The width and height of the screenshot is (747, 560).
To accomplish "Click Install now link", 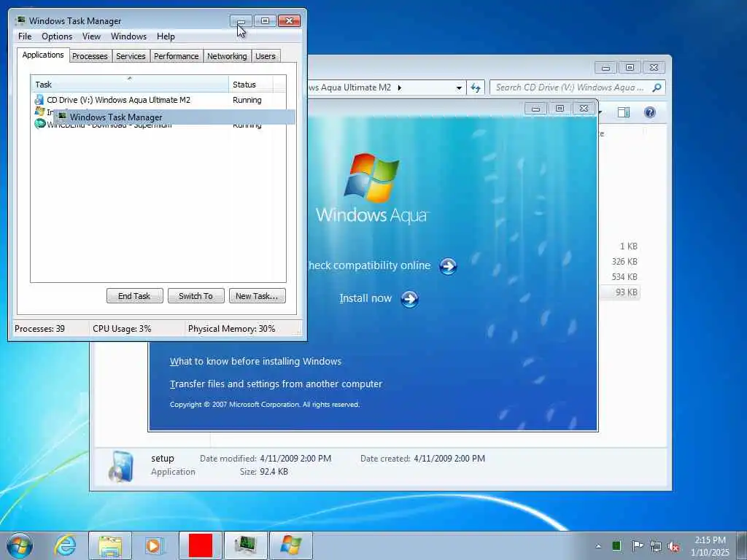I will 365,298.
